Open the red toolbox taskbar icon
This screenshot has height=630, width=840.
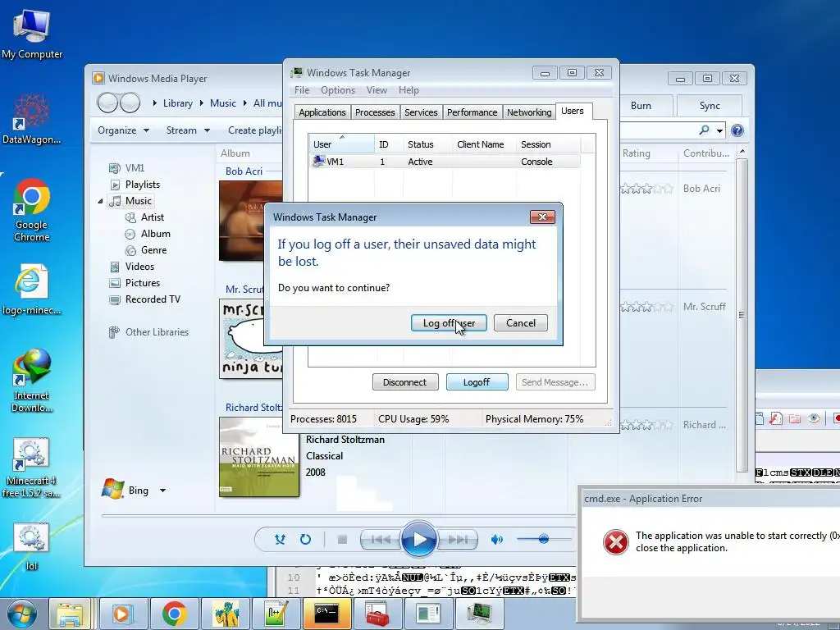377,614
